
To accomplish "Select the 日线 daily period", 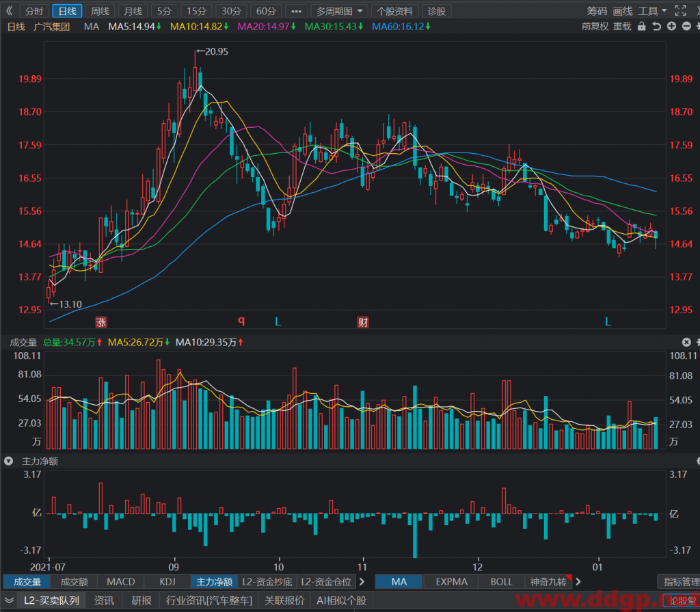I will coord(68,11).
